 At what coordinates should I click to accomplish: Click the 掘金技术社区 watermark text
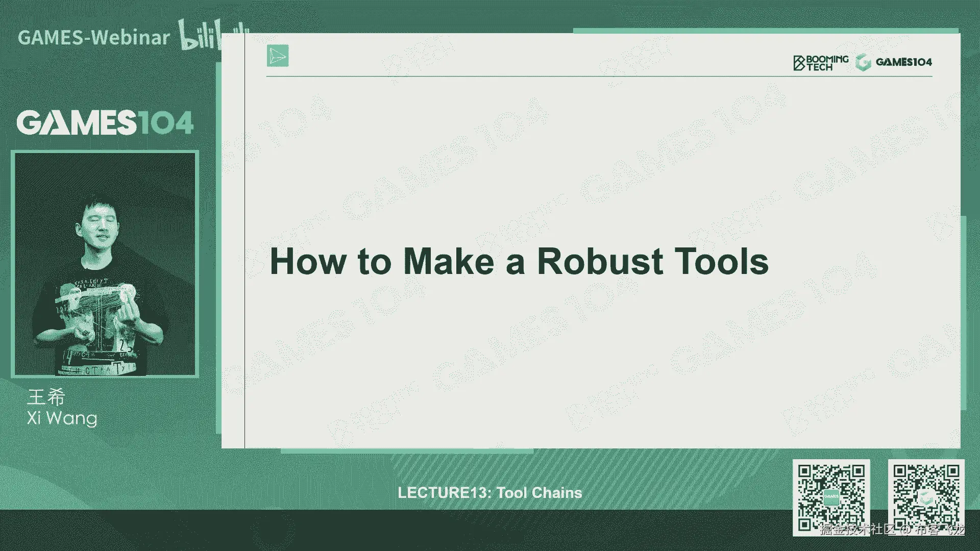857,529
